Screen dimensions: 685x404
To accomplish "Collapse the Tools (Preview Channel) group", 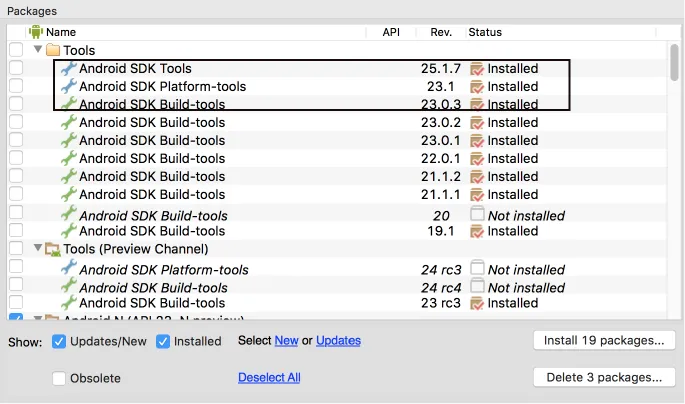I will coord(39,249).
